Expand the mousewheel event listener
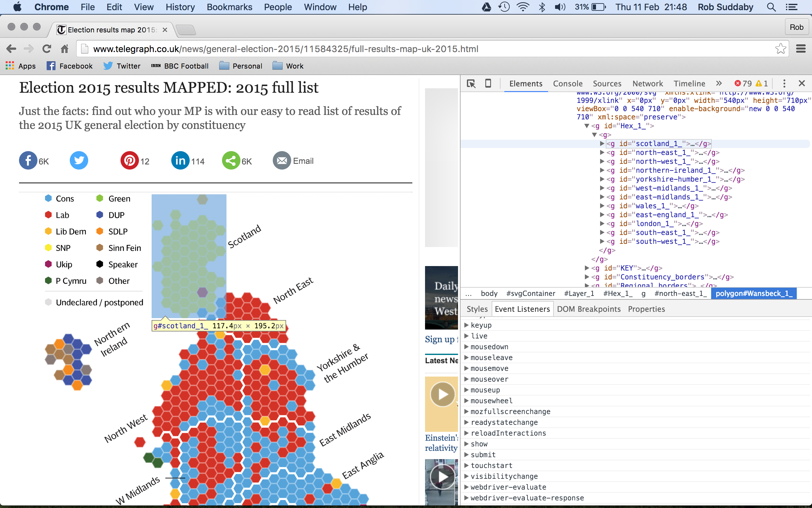The image size is (812, 508). pyautogui.click(x=466, y=400)
